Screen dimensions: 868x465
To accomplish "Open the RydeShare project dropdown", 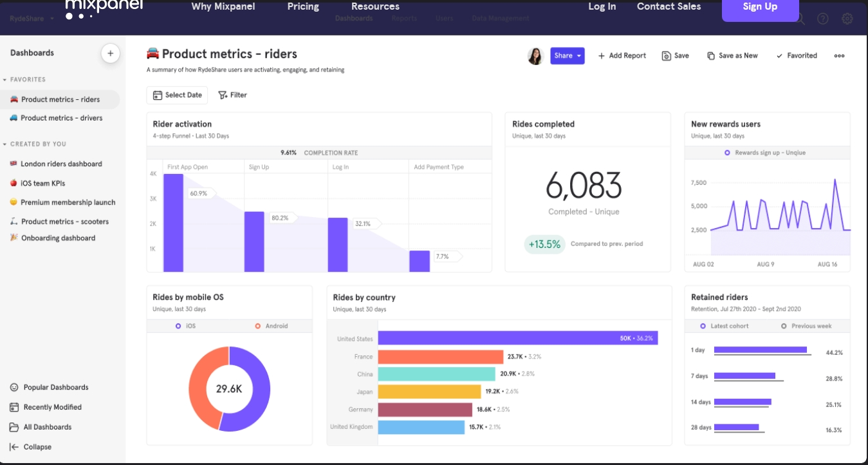I will coord(32,19).
